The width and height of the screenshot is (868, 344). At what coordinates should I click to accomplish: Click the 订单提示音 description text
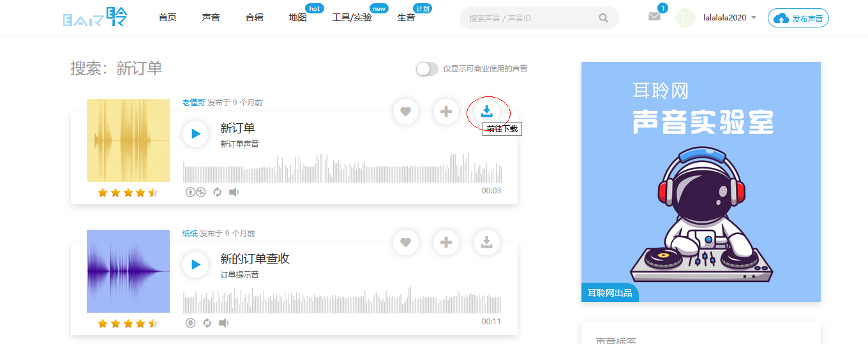[x=239, y=275]
